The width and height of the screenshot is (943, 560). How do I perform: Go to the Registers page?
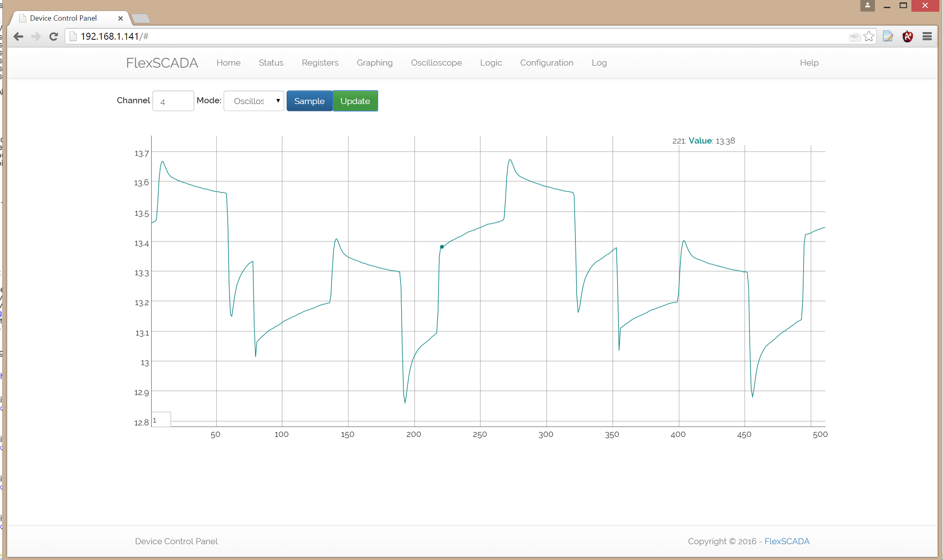(x=320, y=63)
